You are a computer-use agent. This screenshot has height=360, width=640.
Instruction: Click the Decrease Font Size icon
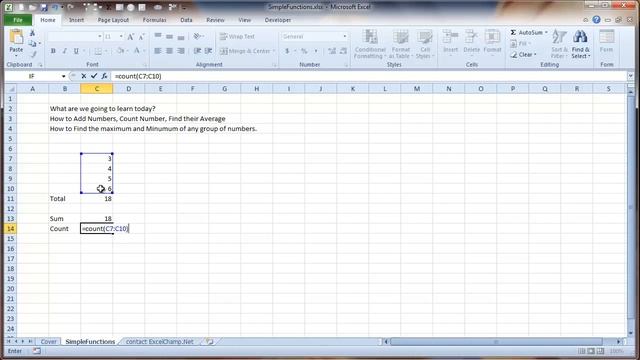(141, 37)
